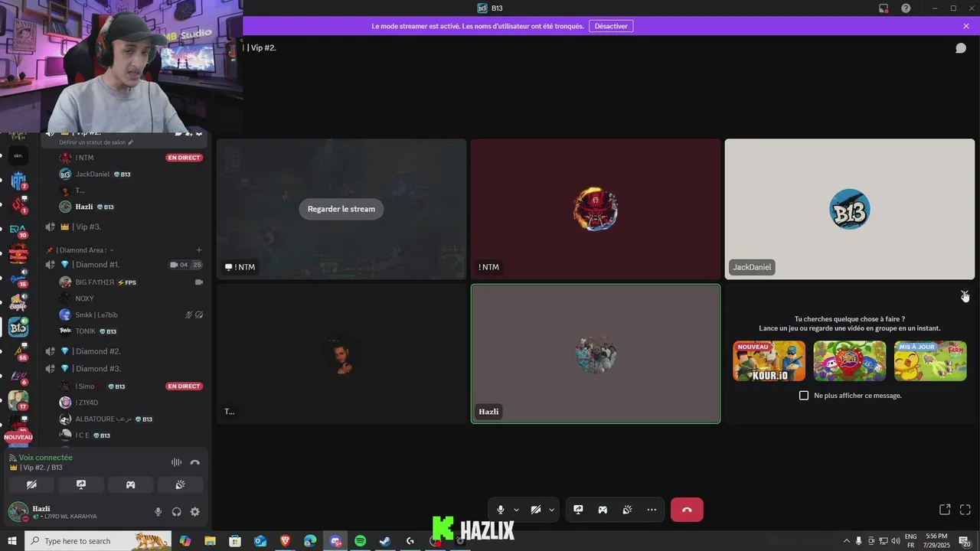Check Ne plus afficher ce message
Viewport: 980px width, 551px height.
click(x=804, y=396)
